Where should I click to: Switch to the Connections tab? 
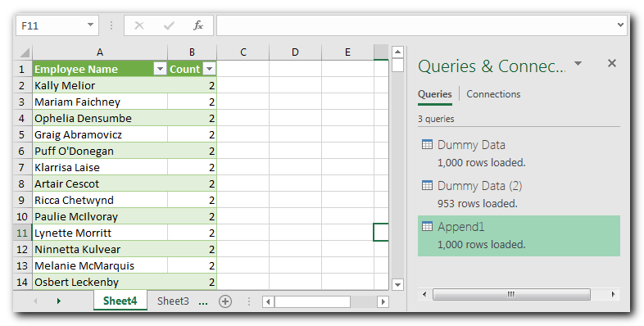493,94
